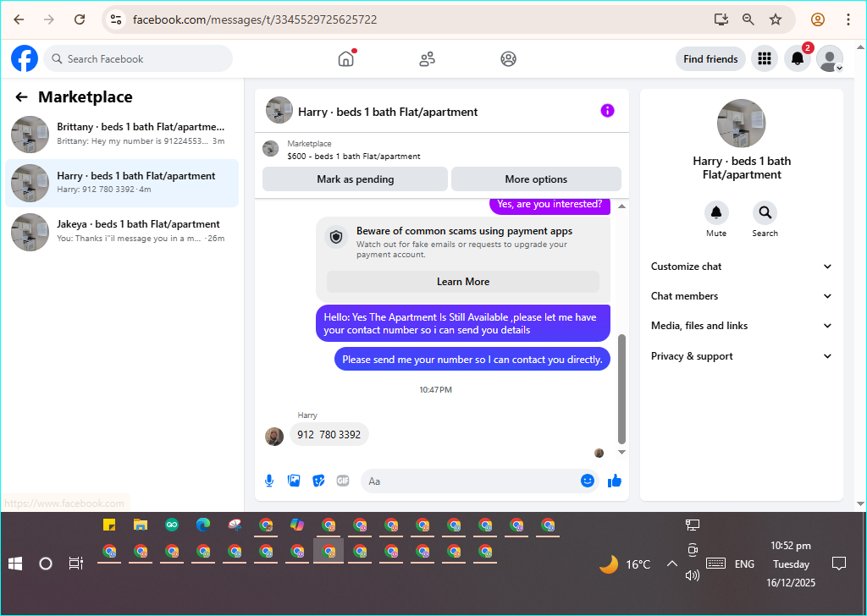Click the Facebook logo icon

(x=25, y=58)
